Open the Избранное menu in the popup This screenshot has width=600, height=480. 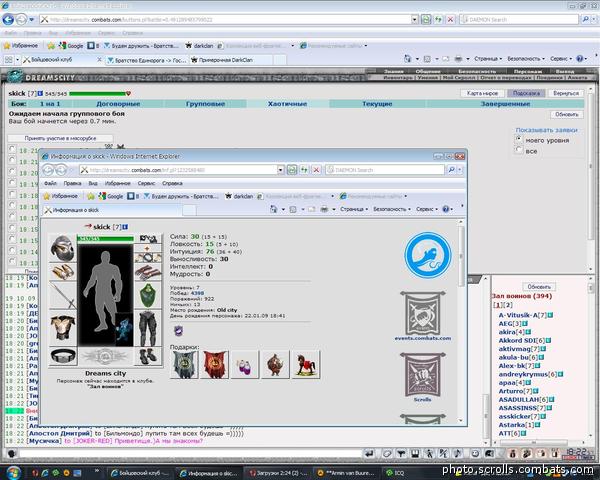117,183
